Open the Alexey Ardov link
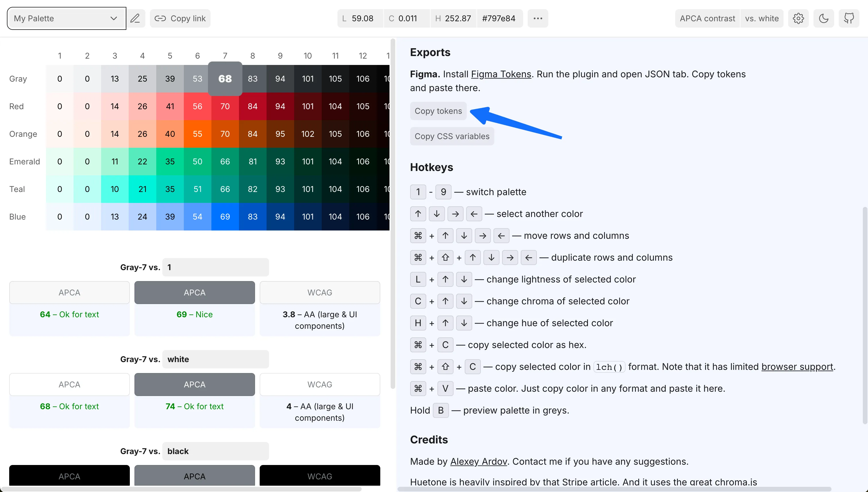Screen dimensions: 868x492 tap(479, 461)
